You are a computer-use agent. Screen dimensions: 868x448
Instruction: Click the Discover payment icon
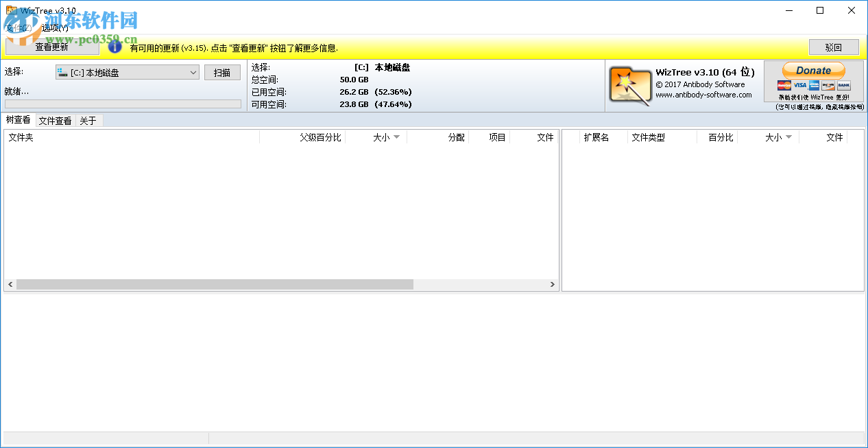[x=828, y=85]
